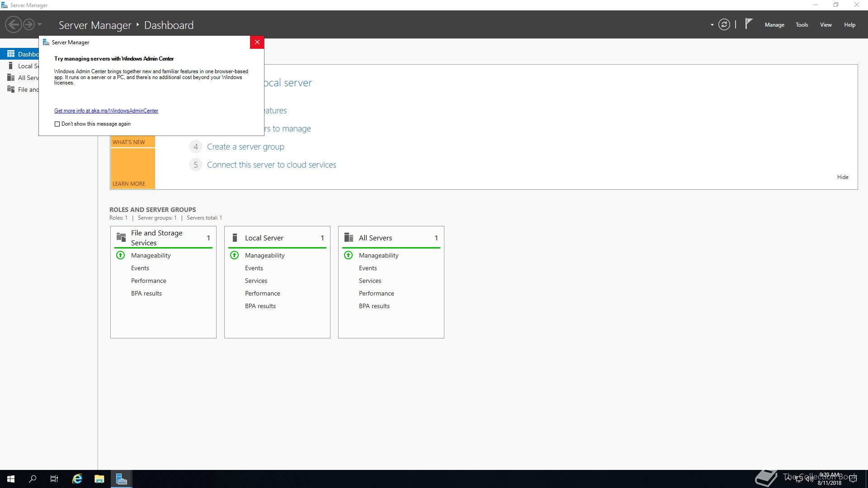Click the Dashboard grid icon in sidebar
The height and width of the screenshot is (488, 868).
(11, 54)
